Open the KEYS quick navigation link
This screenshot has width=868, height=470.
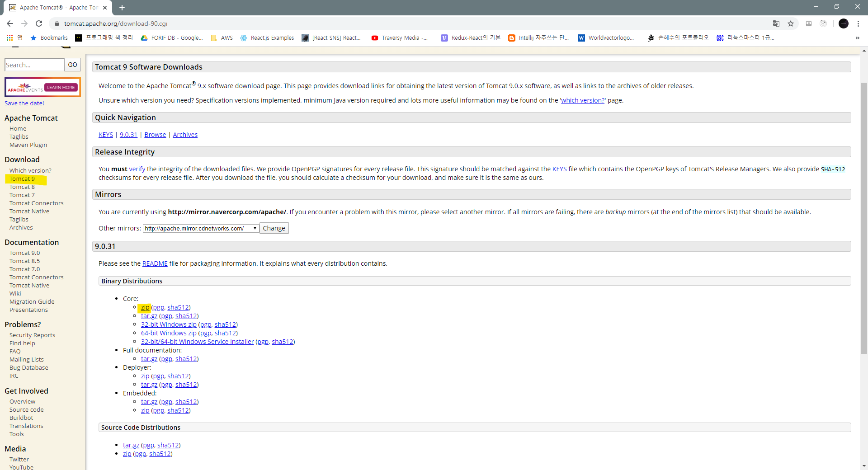tap(106, 135)
